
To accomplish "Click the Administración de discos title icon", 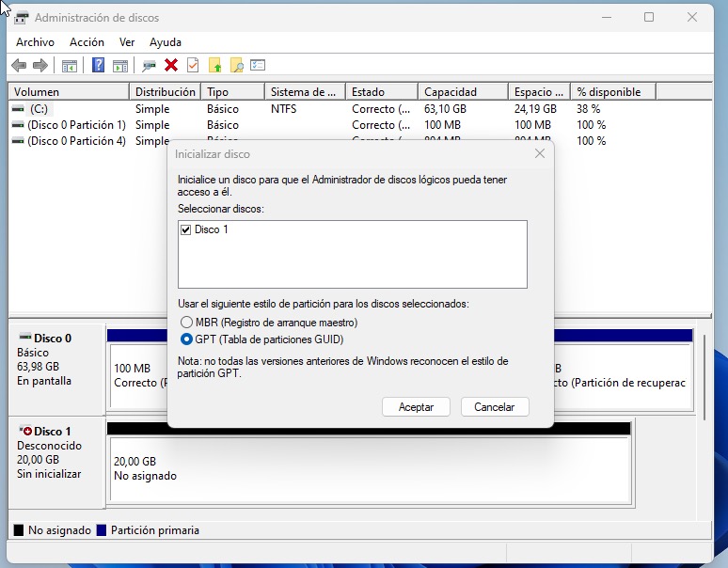I will (21, 18).
